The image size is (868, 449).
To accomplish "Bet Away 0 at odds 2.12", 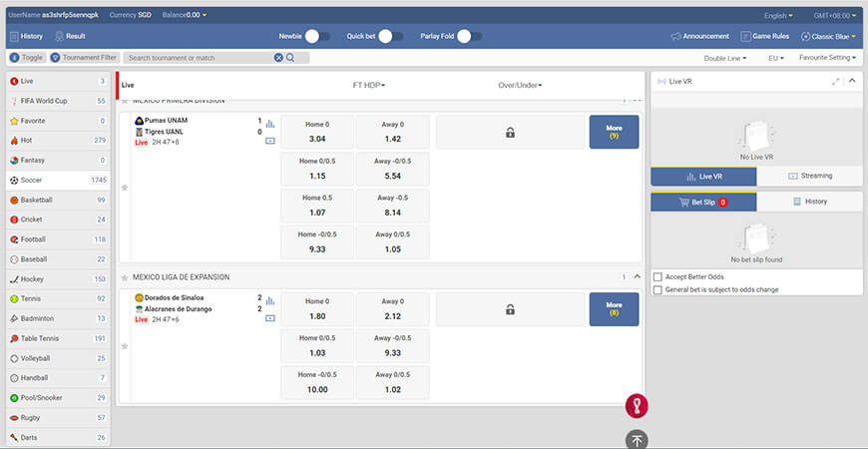I will [x=393, y=309].
